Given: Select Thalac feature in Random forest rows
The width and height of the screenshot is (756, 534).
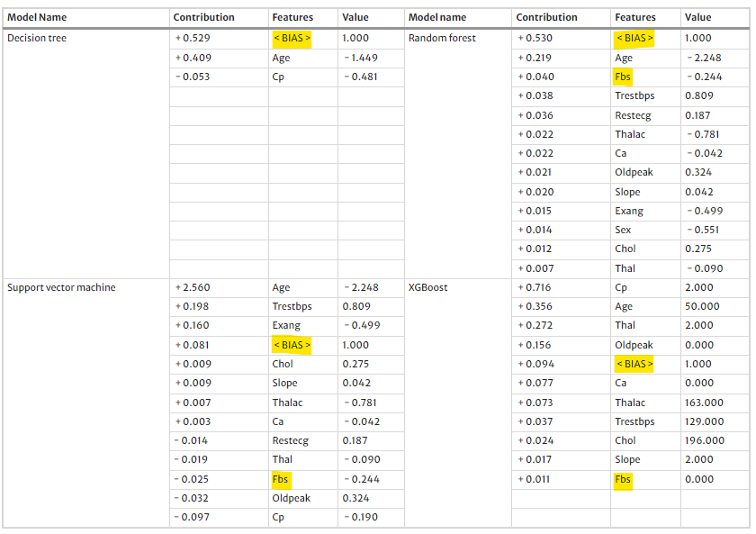Looking at the screenshot, I should click(x=630, y=134).
